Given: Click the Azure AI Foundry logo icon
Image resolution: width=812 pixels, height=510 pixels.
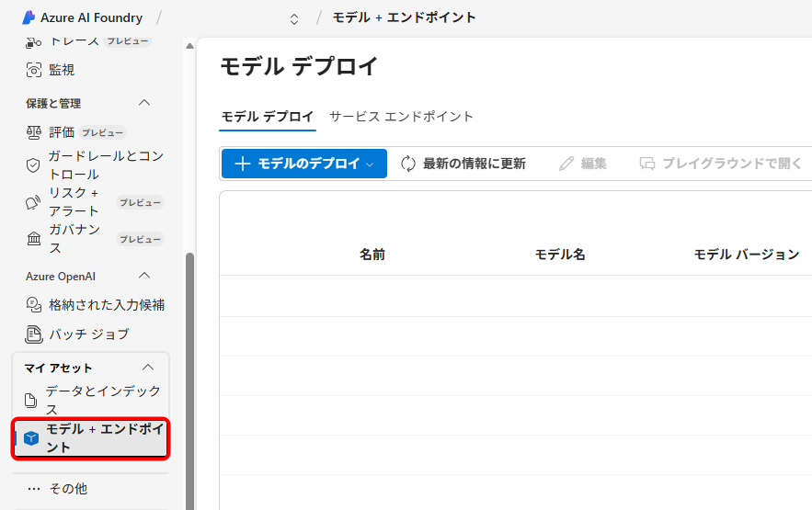Looking at the screenshot, I should (x=29, y=17).
